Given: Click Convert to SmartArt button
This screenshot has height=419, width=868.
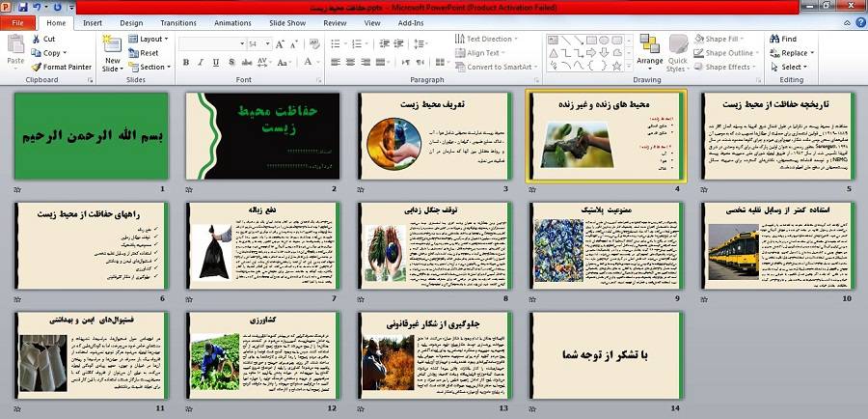Looking at the screenshot, I should point(496,67).
